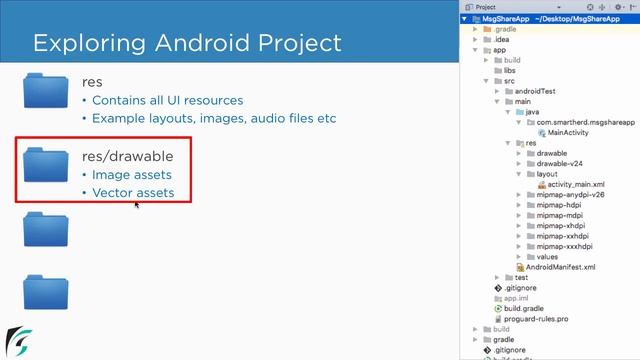Expand the .gradle folder arrow
Image resolution: width=640 pixels, height=360 pixels.
pyautogui.click(x=475, y=29)
